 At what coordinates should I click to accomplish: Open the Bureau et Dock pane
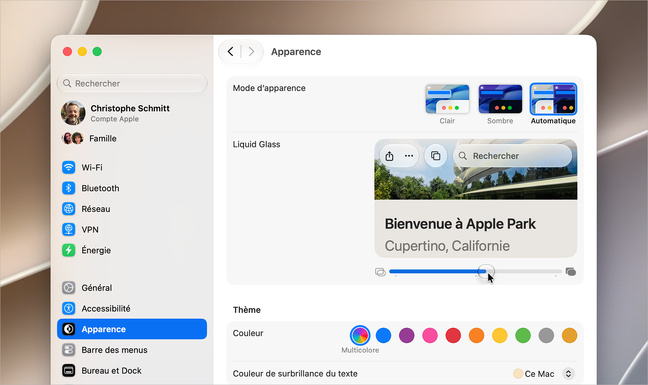[x=132, y=371]
